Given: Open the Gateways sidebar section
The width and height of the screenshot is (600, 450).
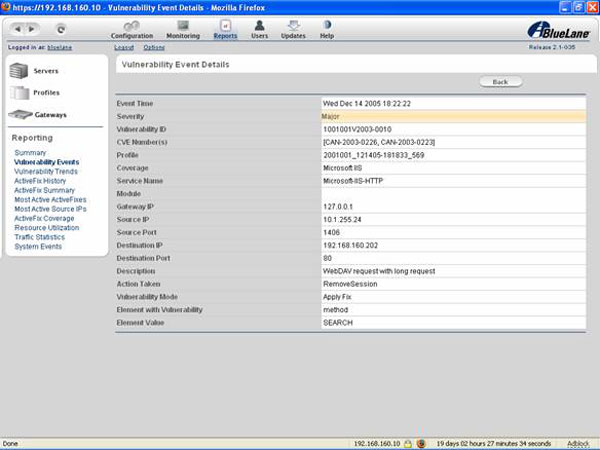Looking at the screenshot, I should (x=50, y=114).
